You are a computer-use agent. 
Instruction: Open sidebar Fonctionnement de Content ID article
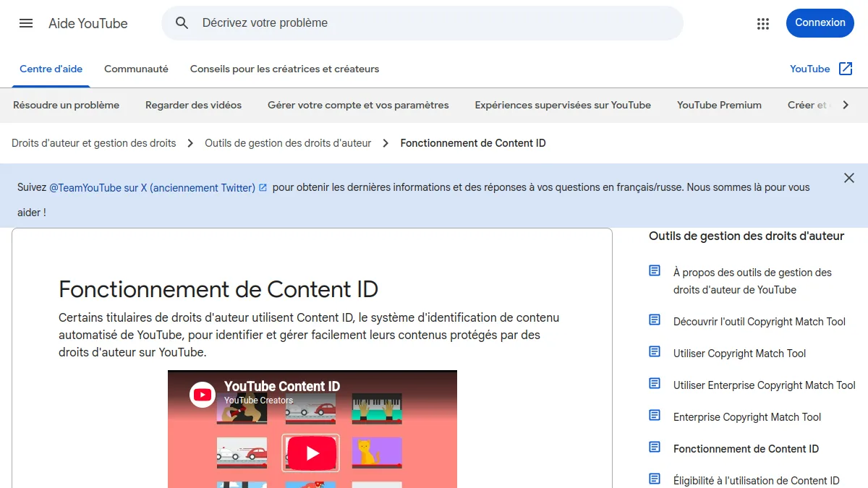pyautogui.click(x=746, y=449)
